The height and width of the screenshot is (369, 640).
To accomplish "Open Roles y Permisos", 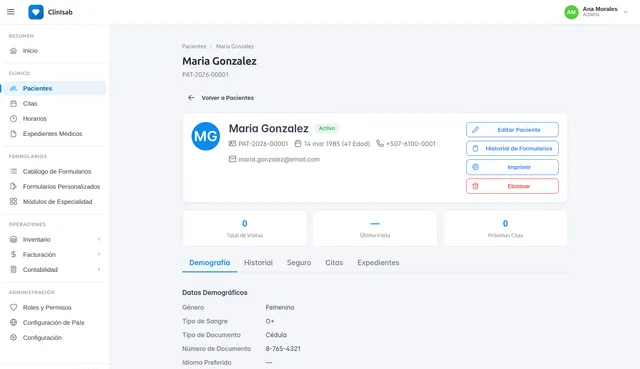I will pyautogui.click(x=55, y=307).
